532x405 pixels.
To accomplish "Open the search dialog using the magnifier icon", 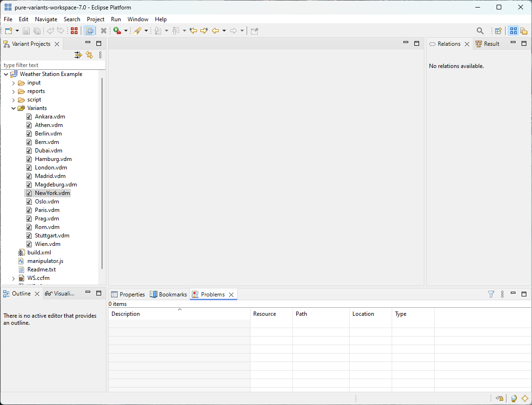I will coord(480,30).
